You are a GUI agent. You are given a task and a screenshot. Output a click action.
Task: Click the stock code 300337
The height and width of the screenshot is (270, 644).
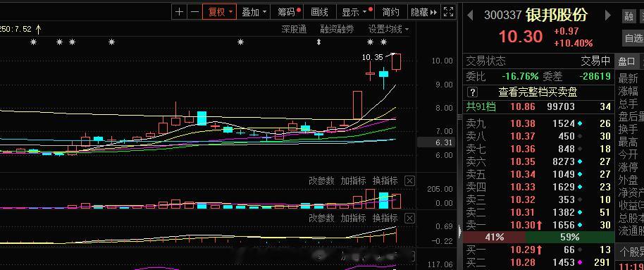[x=502, y=16]
